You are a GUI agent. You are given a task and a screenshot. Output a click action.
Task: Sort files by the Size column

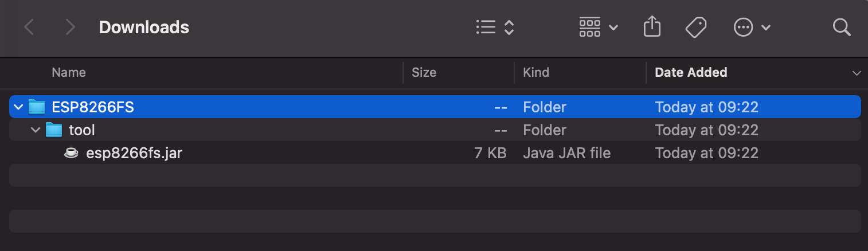coord(424,72)
